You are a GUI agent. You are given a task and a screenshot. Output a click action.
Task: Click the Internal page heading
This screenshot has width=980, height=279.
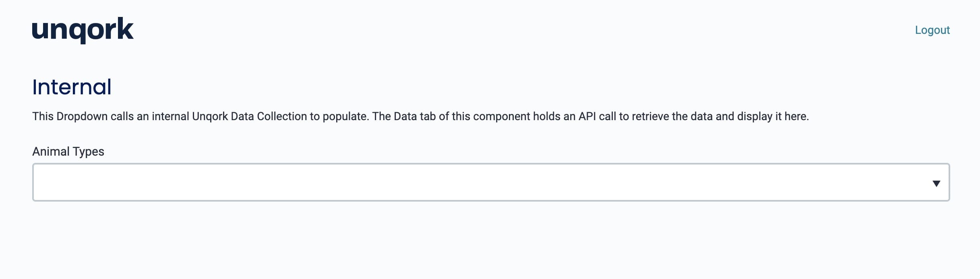click(72, 87)
